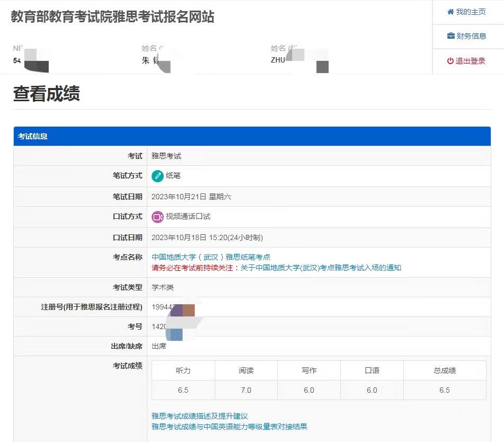Open 中国英语能力等级量表对接结果 link

point(229,427)
